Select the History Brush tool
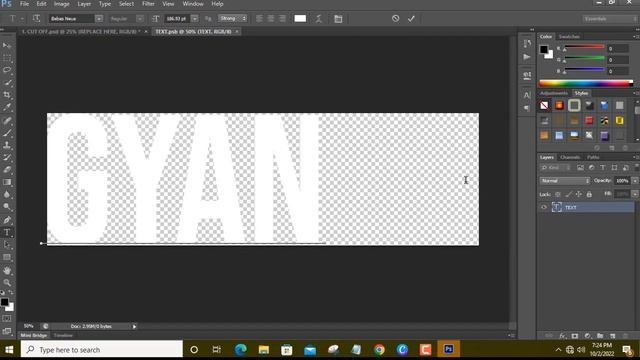The image size is (640, 360). click(7, 158)
